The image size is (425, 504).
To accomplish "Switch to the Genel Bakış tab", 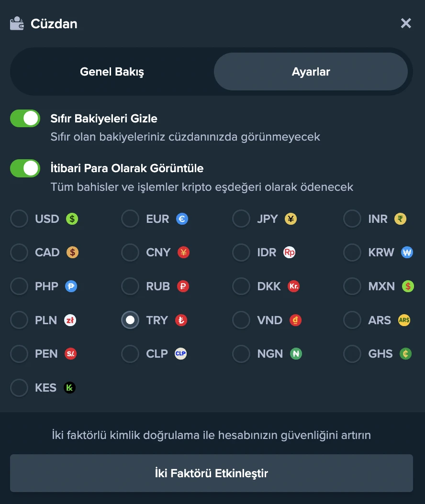I will [x=112, y=72].
